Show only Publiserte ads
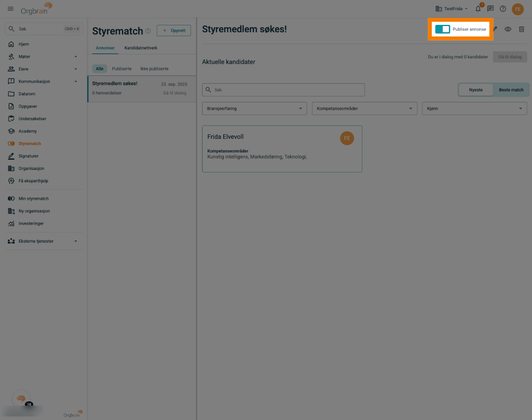Viewport: 532px width, 420px height. 122,69
